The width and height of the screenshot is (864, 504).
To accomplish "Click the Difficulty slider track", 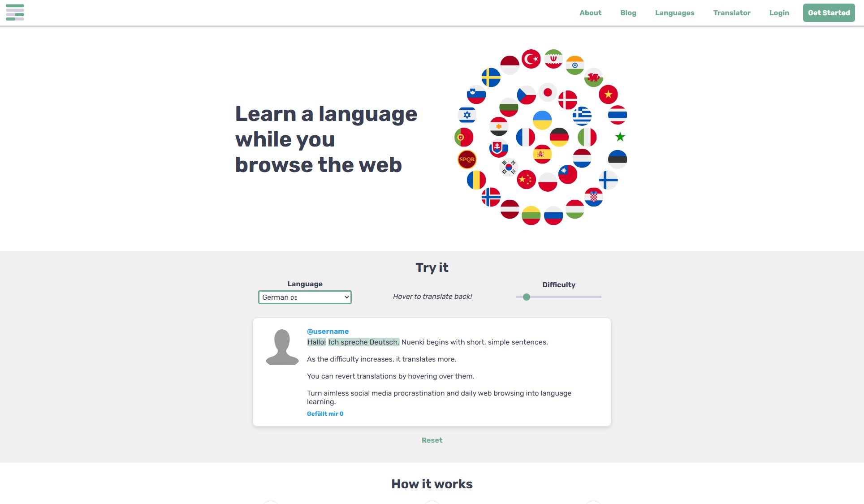I will click(x=565, y=297).
